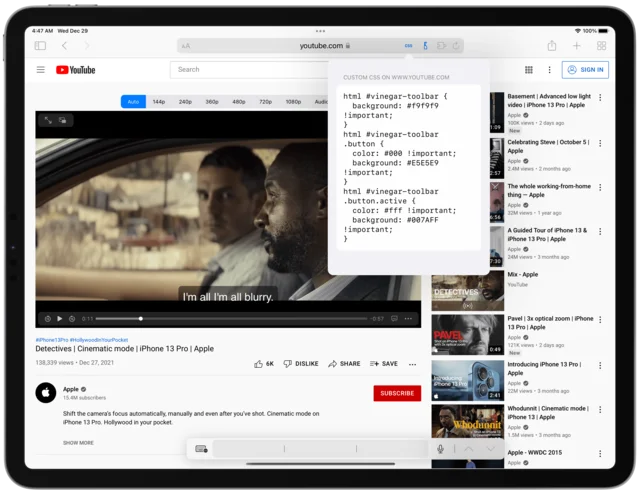640x495 pixels.
Task: Expand description with SHOW MORE
Action: click(78, 443)
